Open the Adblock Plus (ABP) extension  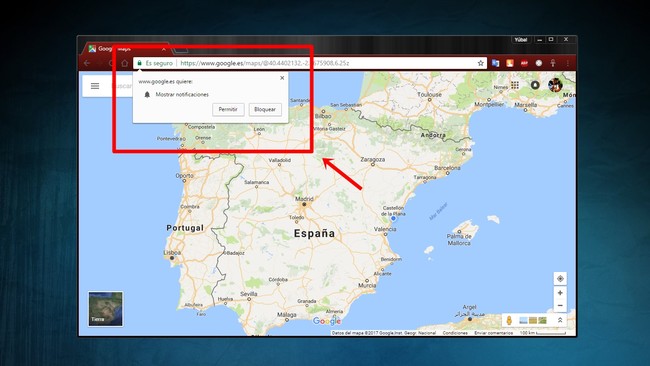pos(524,63)
